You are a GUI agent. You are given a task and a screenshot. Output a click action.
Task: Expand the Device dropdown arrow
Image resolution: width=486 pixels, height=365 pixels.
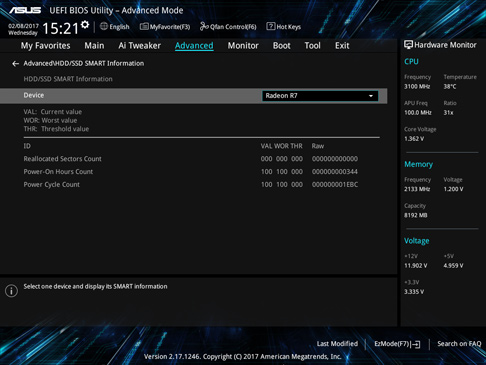(371, 96)
